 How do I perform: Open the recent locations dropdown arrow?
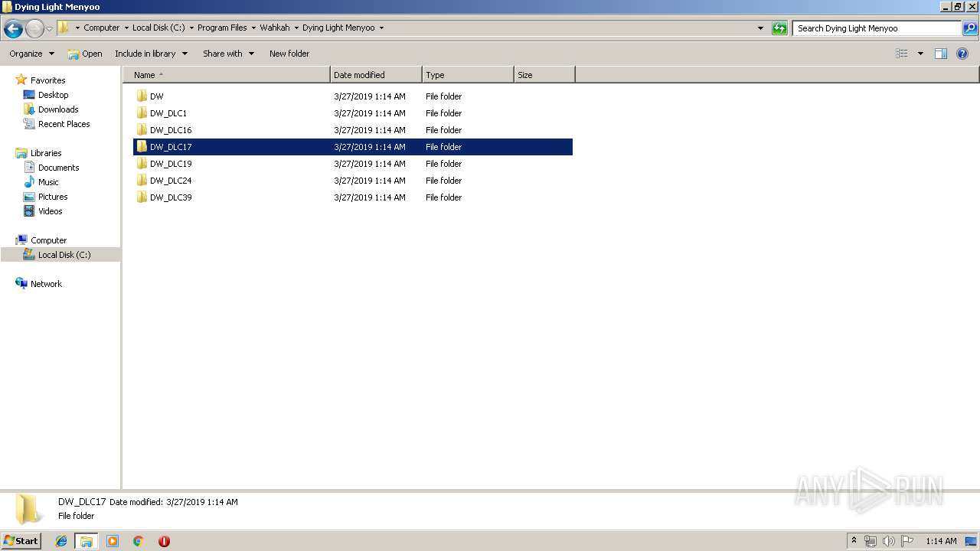[x=50, y=29]
